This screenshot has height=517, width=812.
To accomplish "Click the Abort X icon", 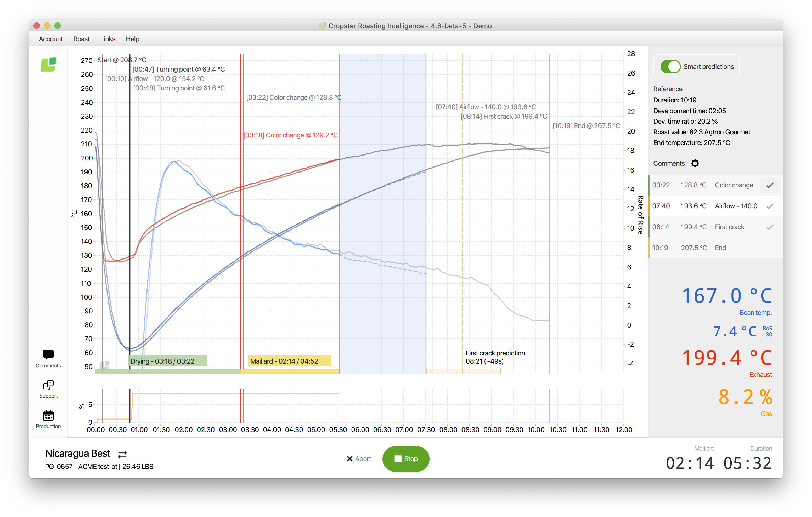I will [x=350, y=459].
